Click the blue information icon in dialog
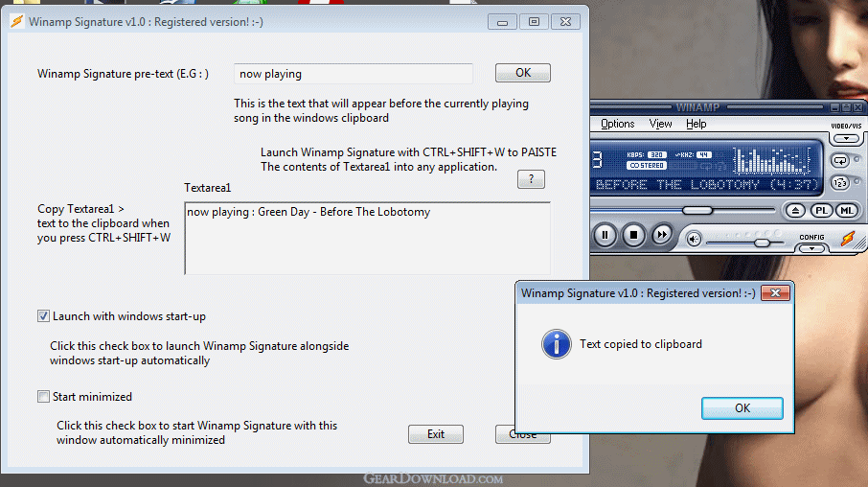The width and height of the screenshot is (868, 487). tap(557, 344)
